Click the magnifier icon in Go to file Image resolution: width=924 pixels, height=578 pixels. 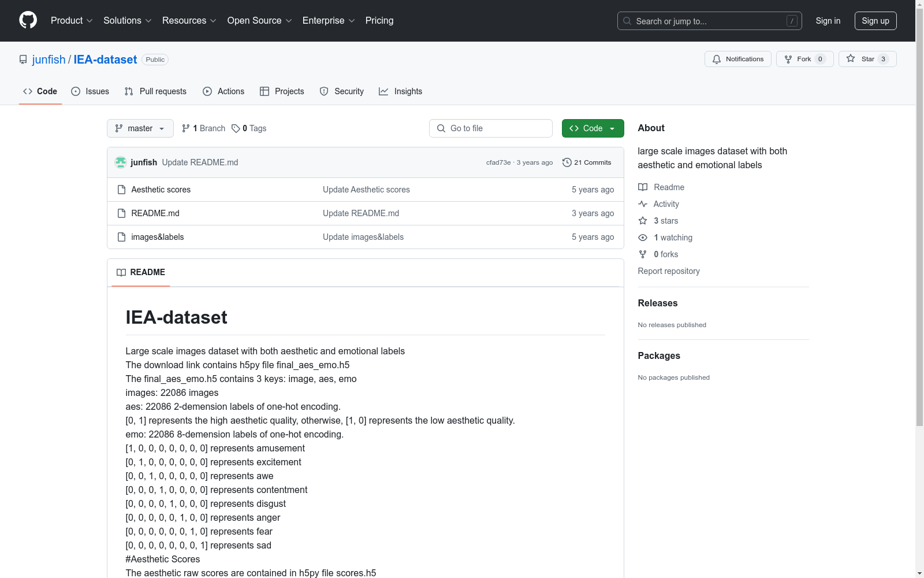pos(441,128)
